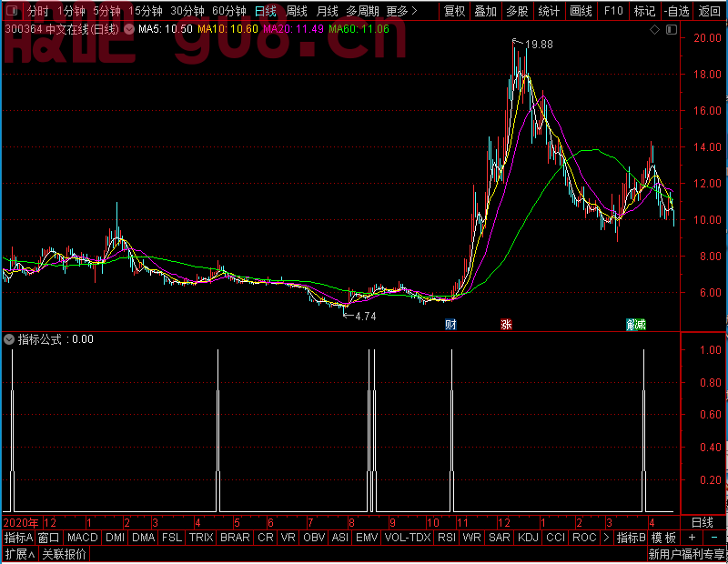The height and width of the screenshot is (564, 728).
Task: Click the 解 marker on the chart
Action: [x=631, y=325]
